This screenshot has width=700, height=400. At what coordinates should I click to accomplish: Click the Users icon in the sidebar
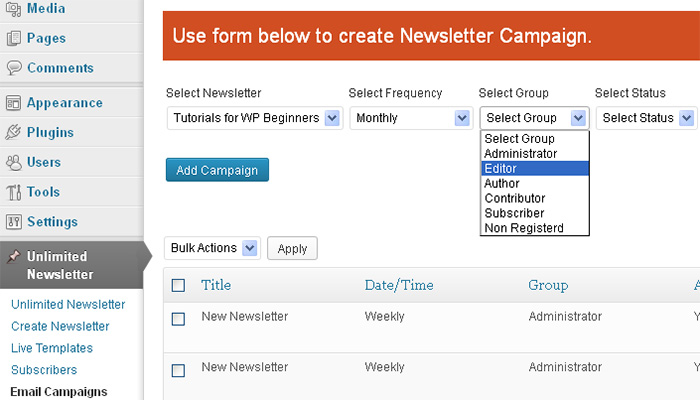(x=14, y=162)
